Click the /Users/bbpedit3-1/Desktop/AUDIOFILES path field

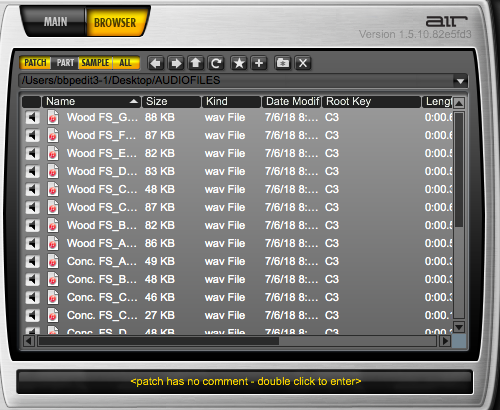pos(237,81)
